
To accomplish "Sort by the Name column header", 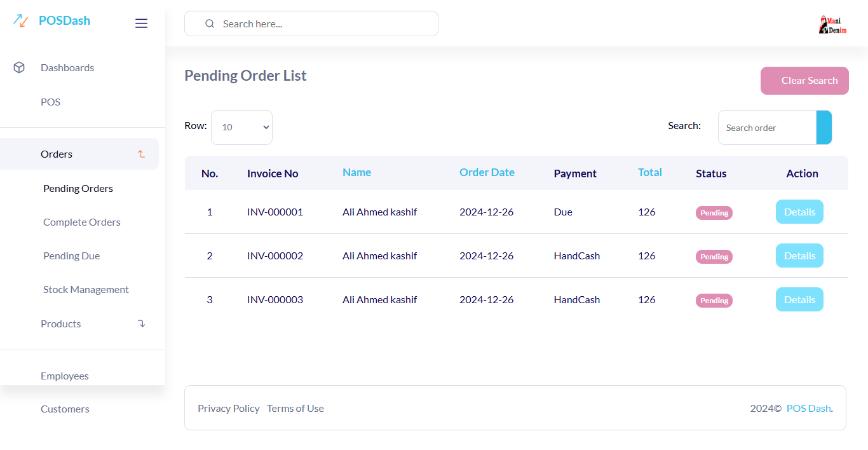I will pyautogui.click(x=356, y=172).
